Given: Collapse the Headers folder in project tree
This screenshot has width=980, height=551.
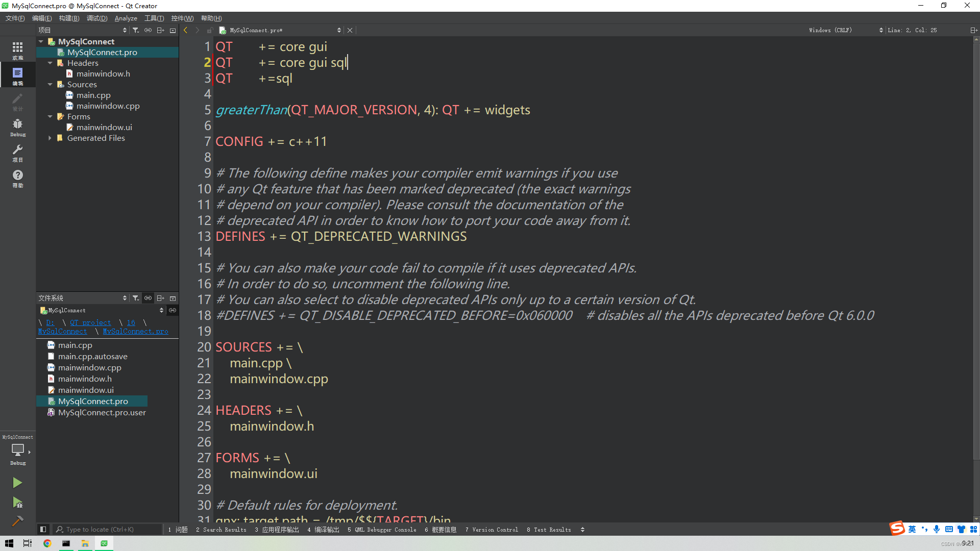Looking at the screenshot, I should coord(50,63).
